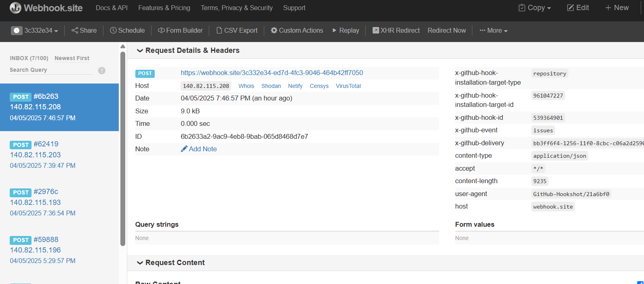
Task: Open the Copy dropdown menu
Action: (535, 8)
